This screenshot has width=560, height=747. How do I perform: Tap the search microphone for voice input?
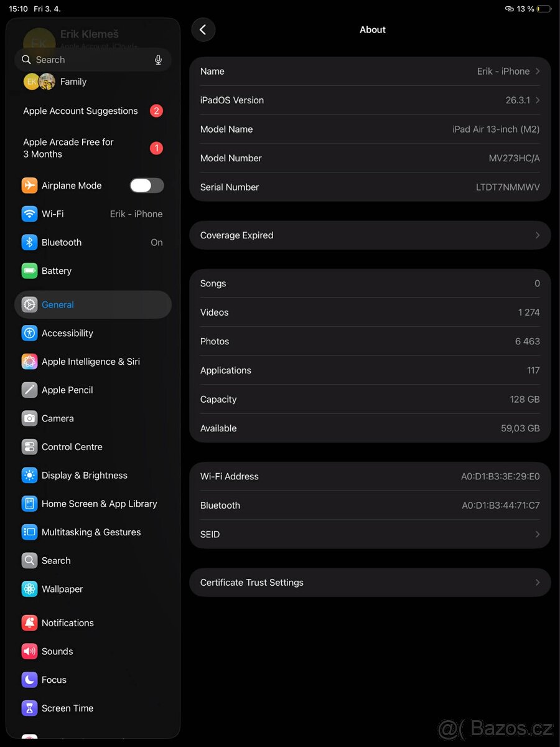(x=158, y=59)
